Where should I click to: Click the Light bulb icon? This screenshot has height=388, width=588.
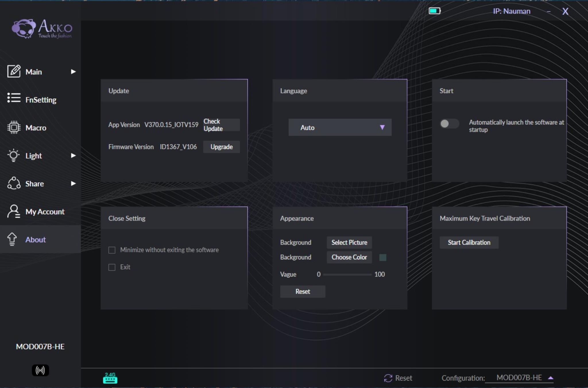13,155
